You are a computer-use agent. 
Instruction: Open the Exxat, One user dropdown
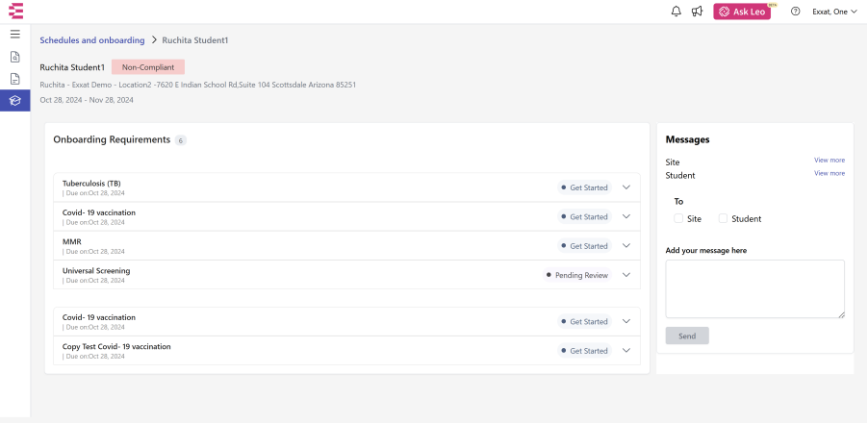tap(834, 12)
